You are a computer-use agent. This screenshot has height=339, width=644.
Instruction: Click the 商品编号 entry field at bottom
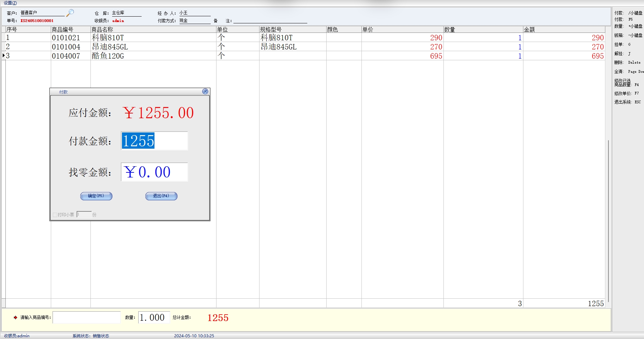(x=86, y=317)
